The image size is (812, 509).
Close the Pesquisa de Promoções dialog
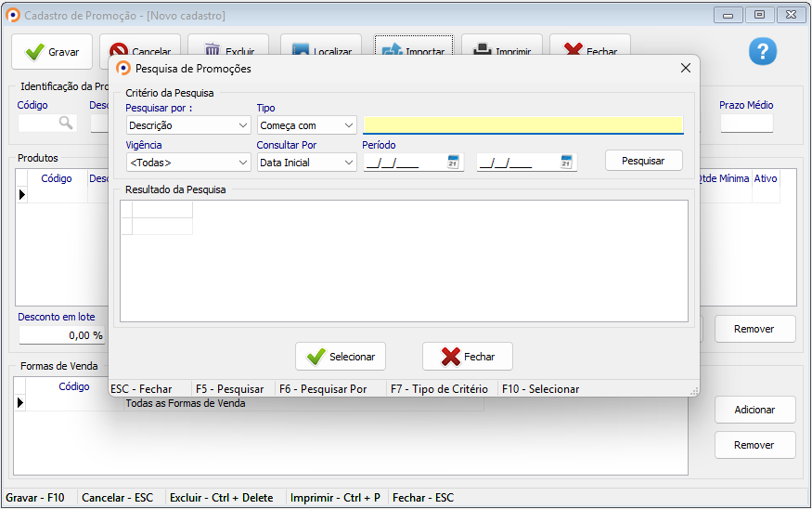[x=686, y=69]
